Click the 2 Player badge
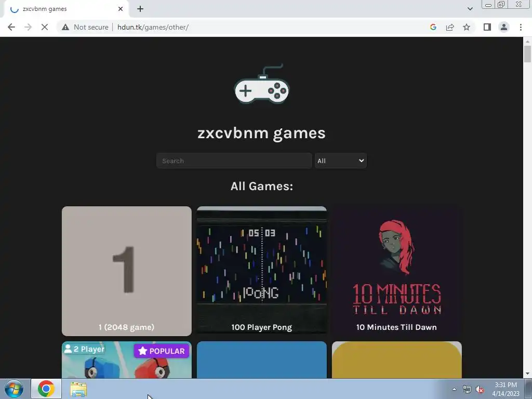The width and height of the screenshot is (532, 399). (85, 349)
